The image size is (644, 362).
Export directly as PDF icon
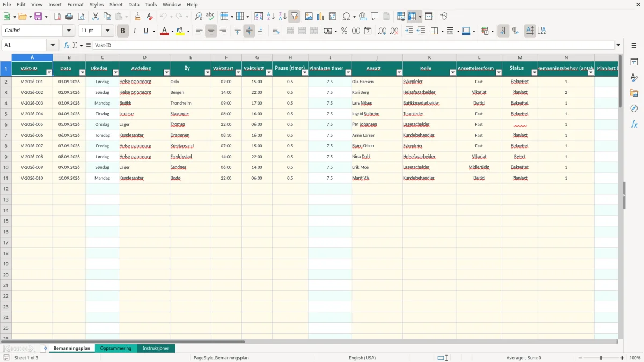click(x=57, y=17)
